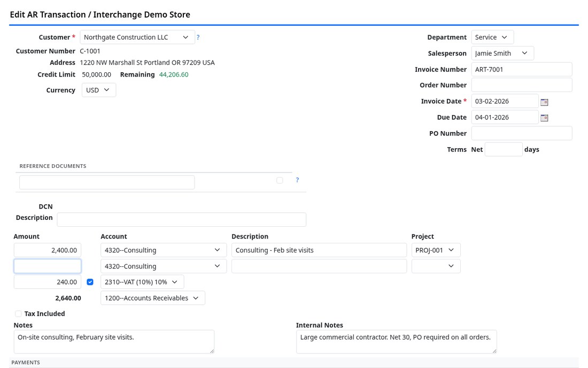
Task: Open the Due Date calendar picker
Action: (544, 118)
